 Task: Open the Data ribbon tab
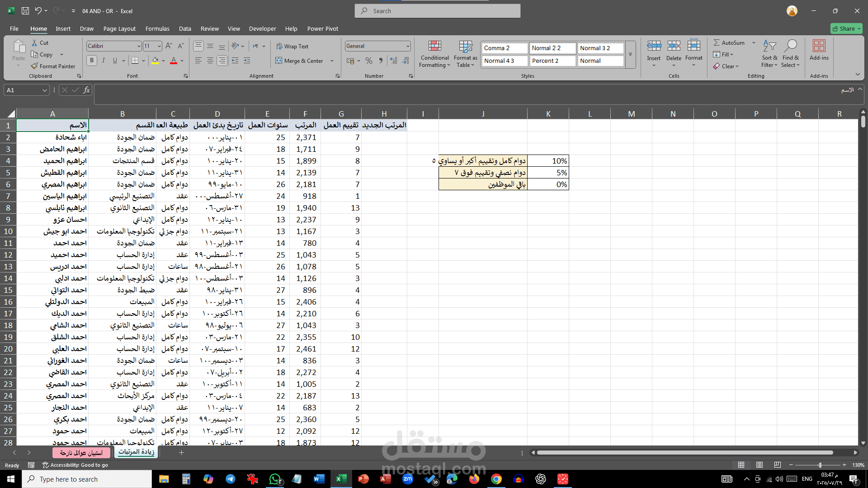185,28
